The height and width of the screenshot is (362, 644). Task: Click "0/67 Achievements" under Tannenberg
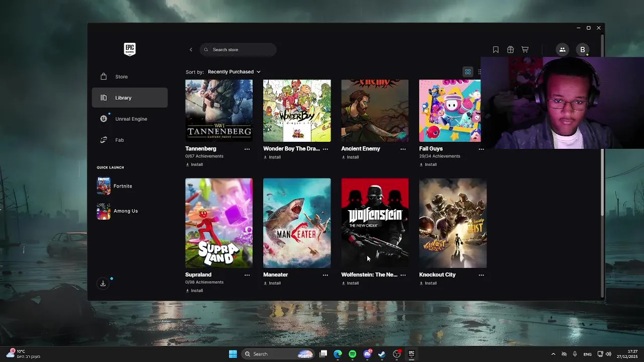point(204,156)
